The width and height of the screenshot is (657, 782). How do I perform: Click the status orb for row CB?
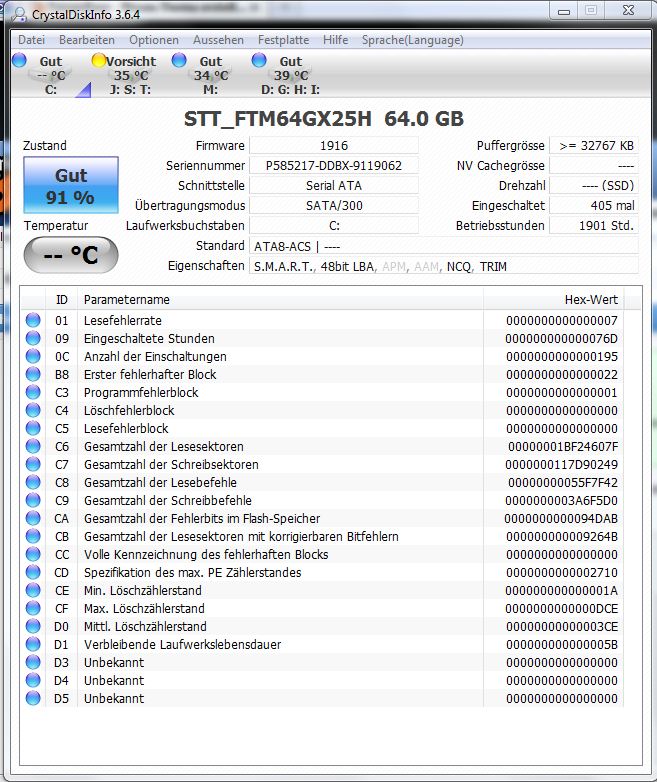pyautogui.click(x=33, y=536)
